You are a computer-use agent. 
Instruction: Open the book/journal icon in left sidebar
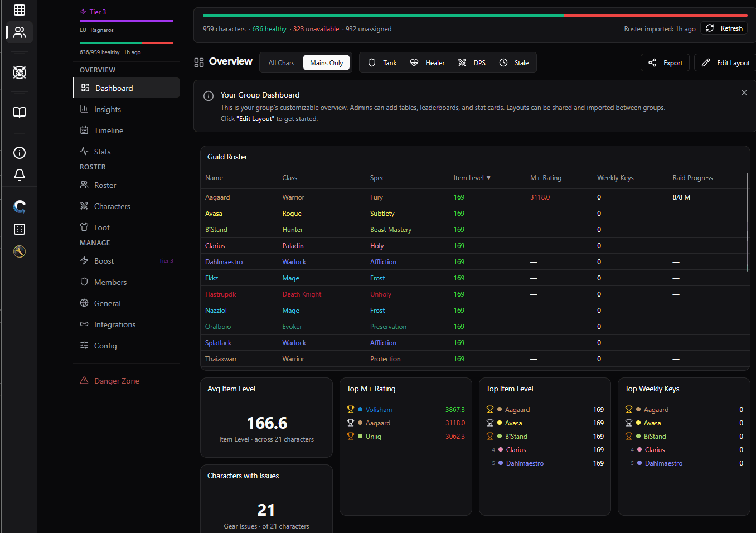[19, 112]
